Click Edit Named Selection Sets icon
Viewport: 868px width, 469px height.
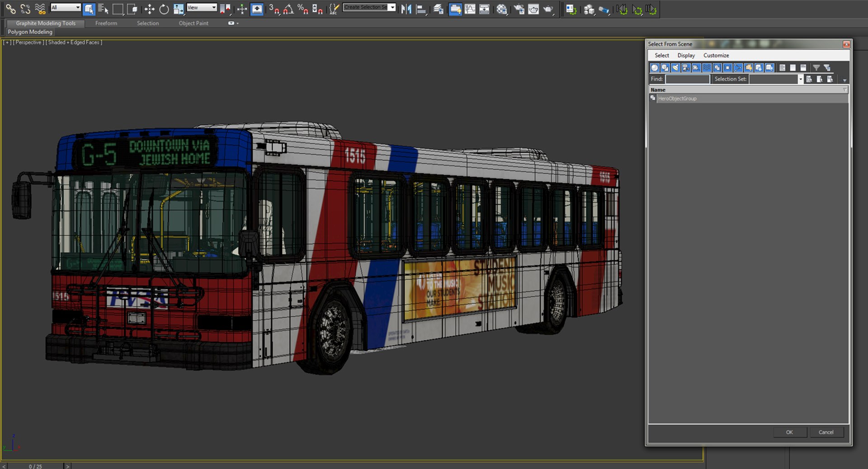point(334,9)
